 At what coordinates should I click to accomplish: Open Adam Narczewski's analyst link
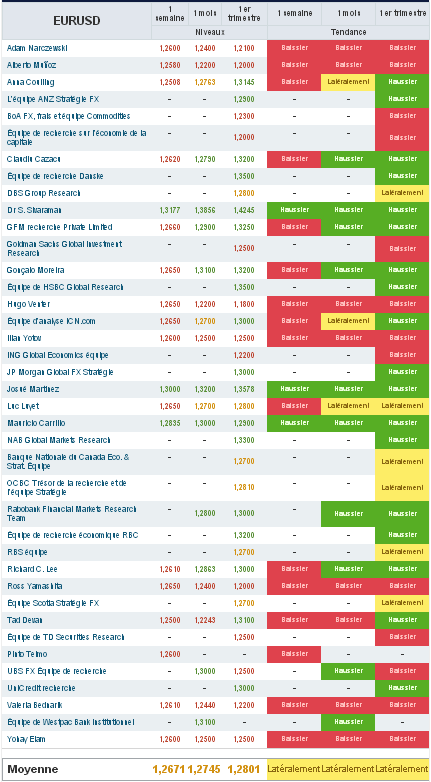[37, 48]
